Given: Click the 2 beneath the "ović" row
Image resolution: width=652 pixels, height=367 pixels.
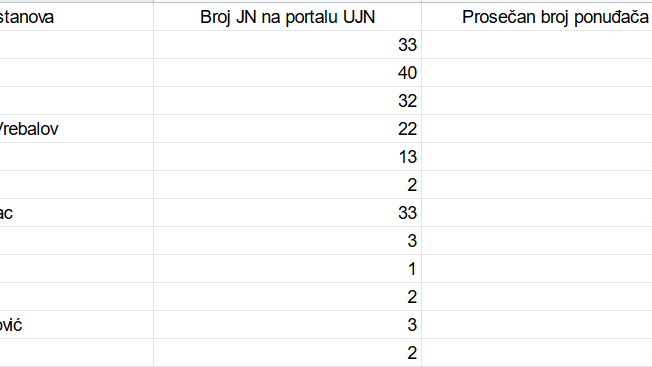Looking at the screenshot, I should pyautogui.click(x=287, y=353).
